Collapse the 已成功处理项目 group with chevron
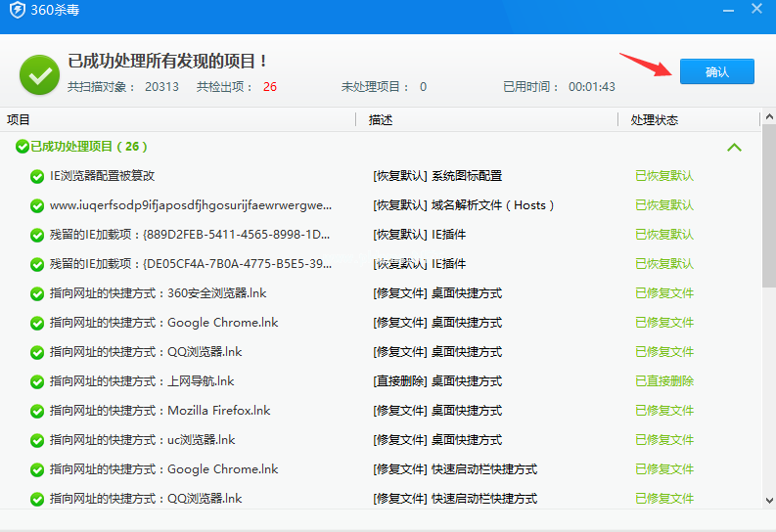The width and height of the screenshot is (776, 532). click(x=734, y=148)
